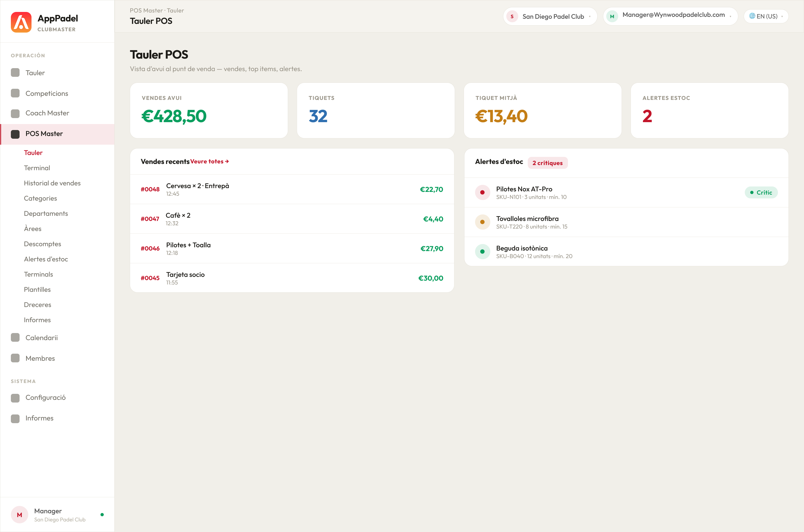
Task: Open the Terminals submenu item
Action: [38, 274]
